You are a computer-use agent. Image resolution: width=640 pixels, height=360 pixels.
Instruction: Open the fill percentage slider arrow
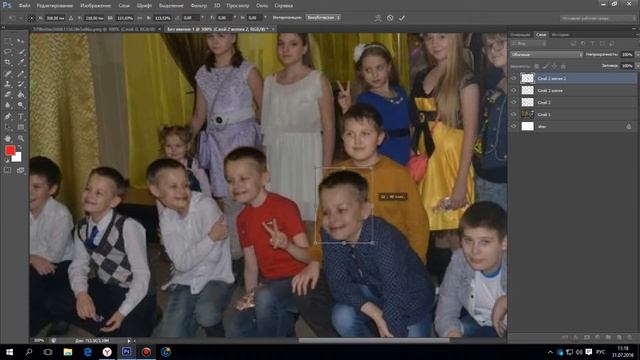pos(637,66)
